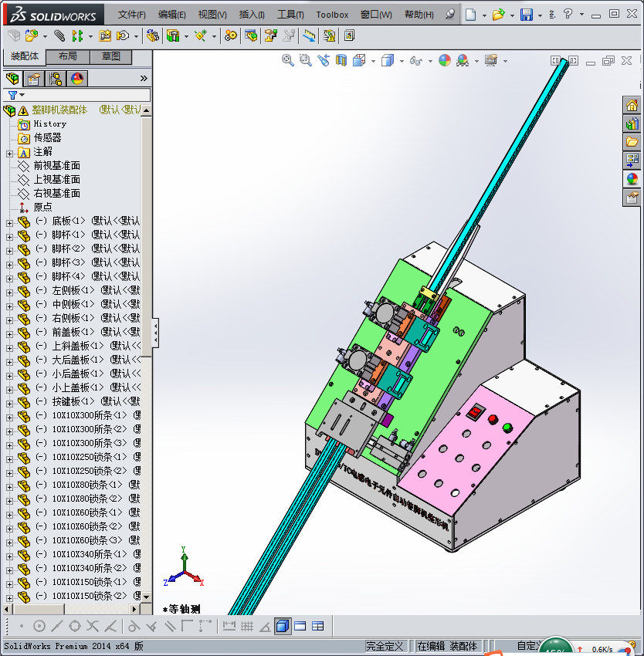
Task: Open the View Settings monitor dropdown arrow
Action: [x=505, y=61]
